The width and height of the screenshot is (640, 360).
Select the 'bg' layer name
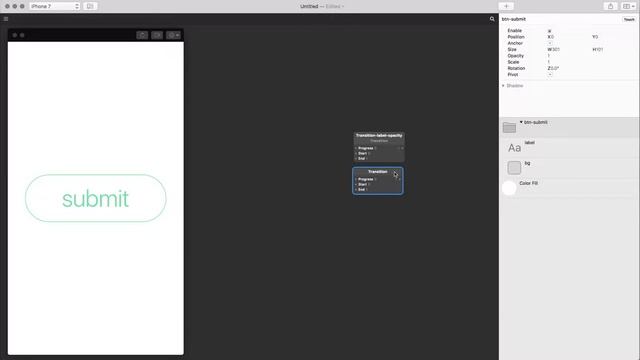[x=527, y=163]
